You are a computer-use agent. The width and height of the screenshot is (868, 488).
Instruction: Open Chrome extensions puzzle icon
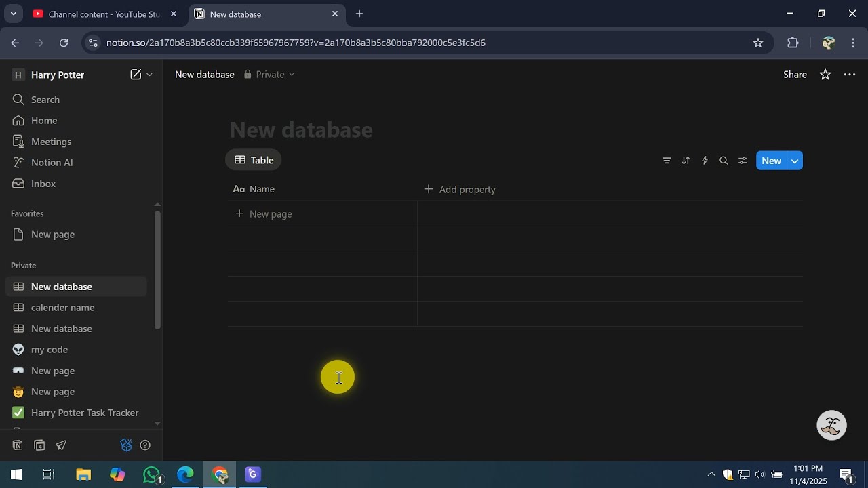click(x=793, y=43)
